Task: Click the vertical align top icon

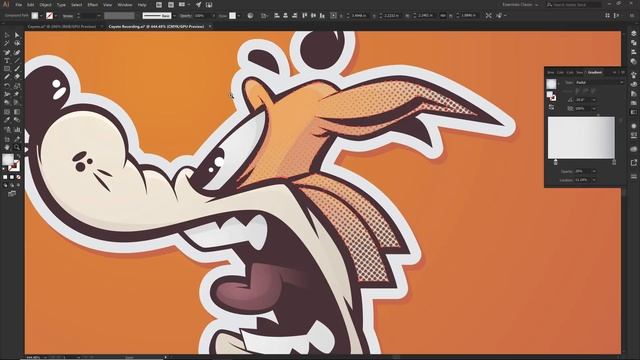Action: point(304,16)
